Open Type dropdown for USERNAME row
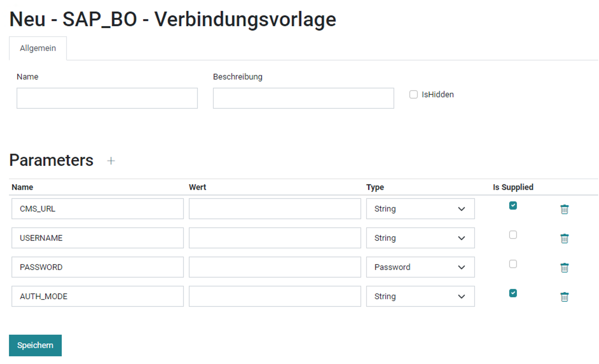The image size is (599, 364). click(x=420, y=238)
